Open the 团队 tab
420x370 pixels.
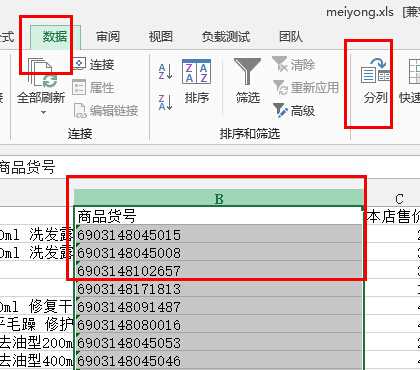(x=291, y=37)
